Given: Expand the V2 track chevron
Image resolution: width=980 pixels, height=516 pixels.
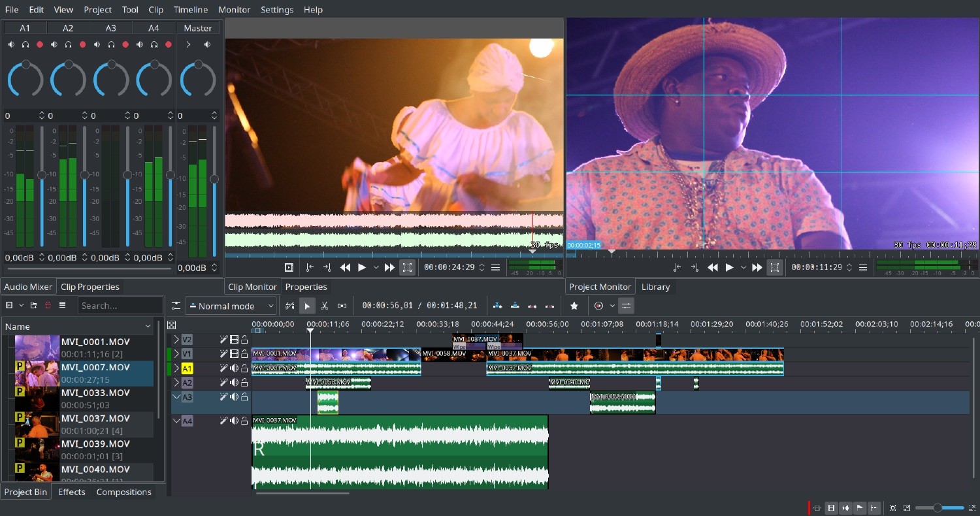Looking at the screenshot, I should (176, 340).
